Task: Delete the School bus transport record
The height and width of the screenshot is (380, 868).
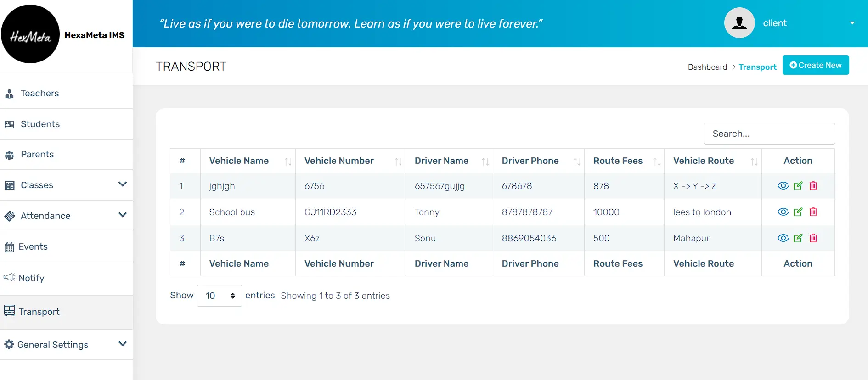Action: [x=813, y=212]
